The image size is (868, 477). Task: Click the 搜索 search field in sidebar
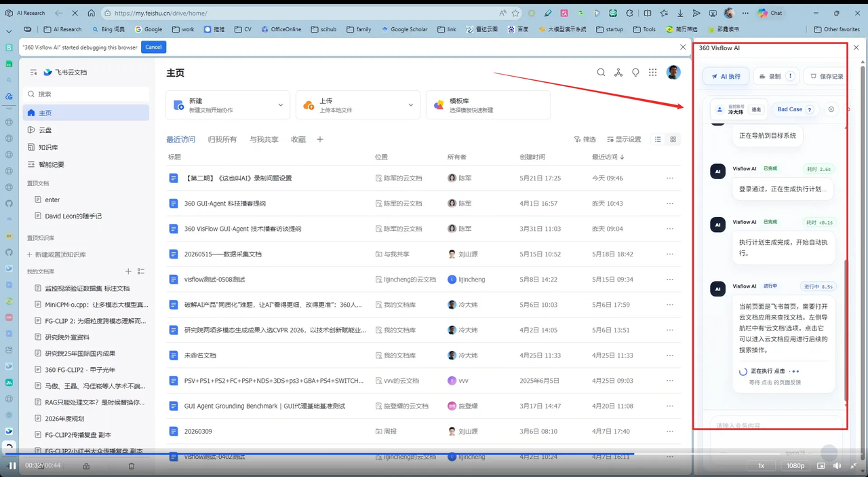coord(86,94)
